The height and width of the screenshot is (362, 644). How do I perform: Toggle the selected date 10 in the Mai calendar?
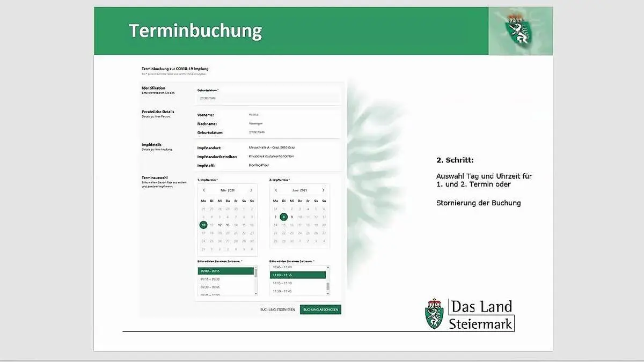[204, 224]
